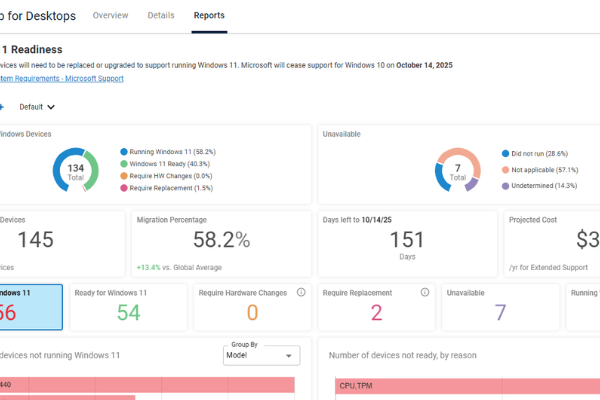Screen dimensions: 600x400
Task: Click the Running Windows 11 legend dot
Action: click(x=124, y=152)
